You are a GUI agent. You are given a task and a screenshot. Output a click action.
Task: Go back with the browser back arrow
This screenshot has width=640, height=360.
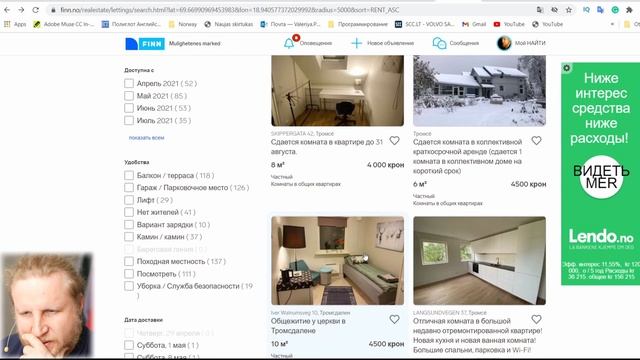point(7,10)
